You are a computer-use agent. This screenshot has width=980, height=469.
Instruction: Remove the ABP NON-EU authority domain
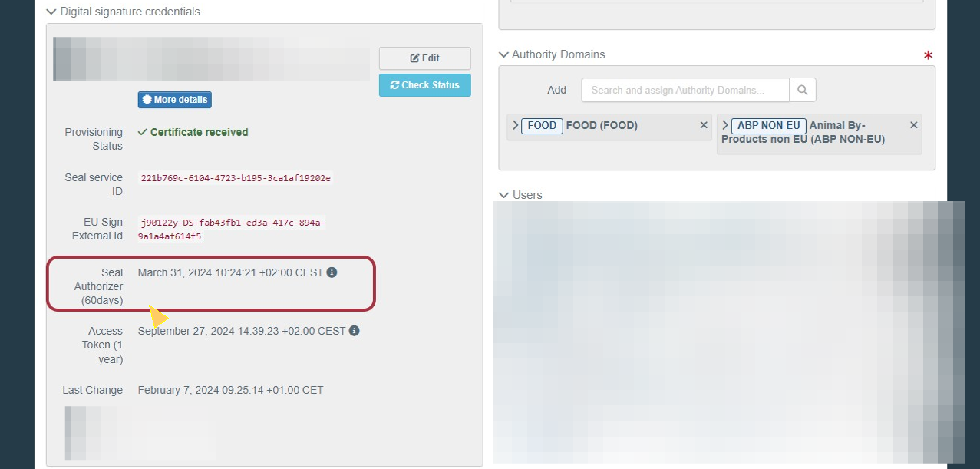tap(913, 125)
